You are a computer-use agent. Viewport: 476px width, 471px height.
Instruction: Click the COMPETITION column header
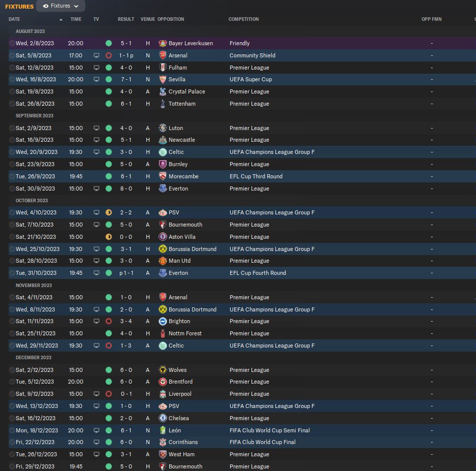pyautogui.click(x=243, y=19)
